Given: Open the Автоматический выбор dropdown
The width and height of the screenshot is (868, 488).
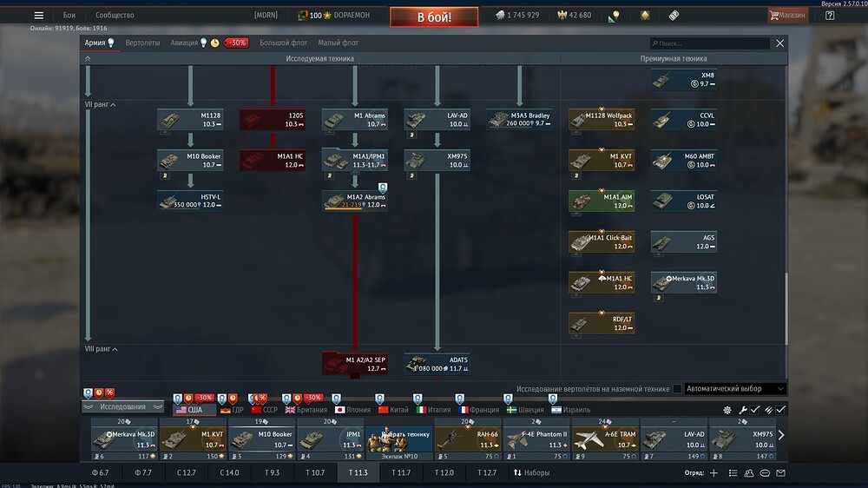Looking at the screenshot, I should click(x=734, y=389).
